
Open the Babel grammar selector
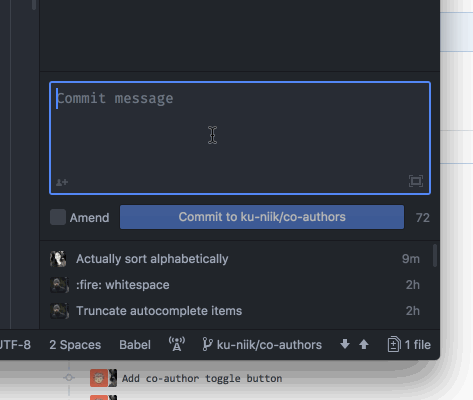(135, 345)
